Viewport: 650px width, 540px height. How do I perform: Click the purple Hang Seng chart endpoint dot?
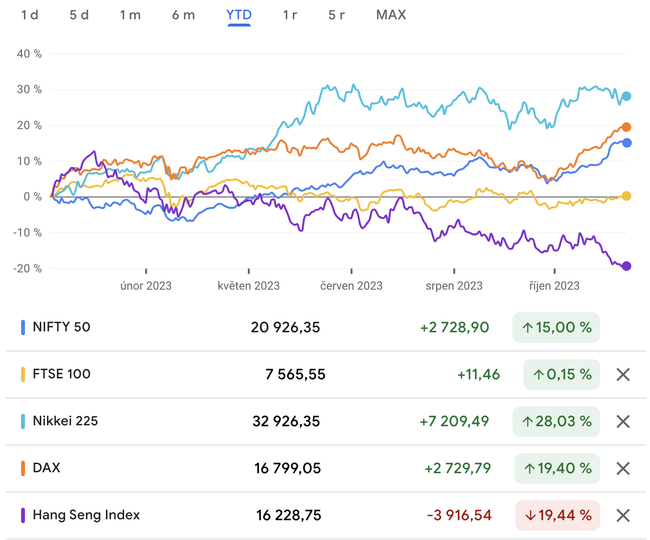tap(626, 266)
